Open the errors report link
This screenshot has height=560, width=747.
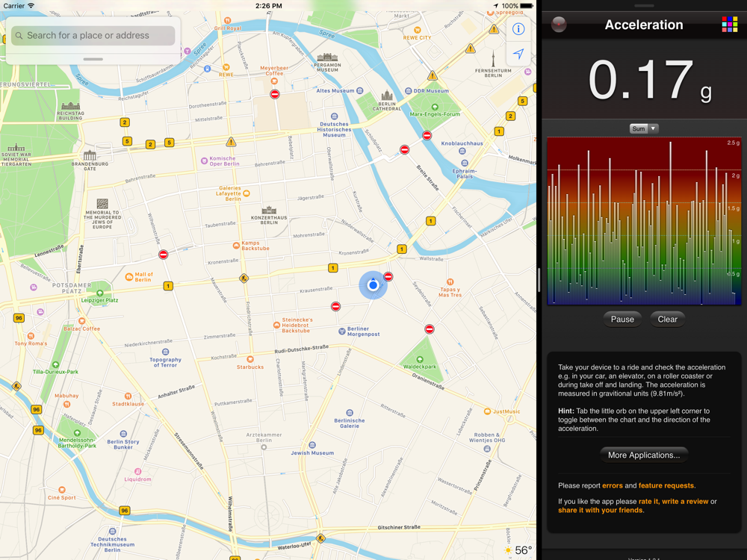pyautogui.click(x=613, y=486)
